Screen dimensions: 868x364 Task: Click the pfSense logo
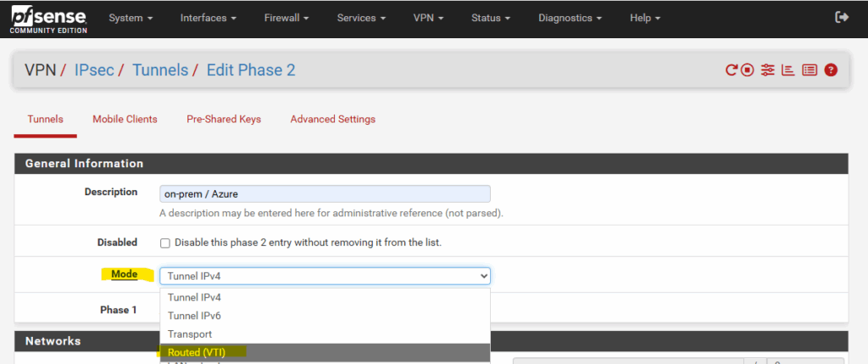[x=48, y=19]
